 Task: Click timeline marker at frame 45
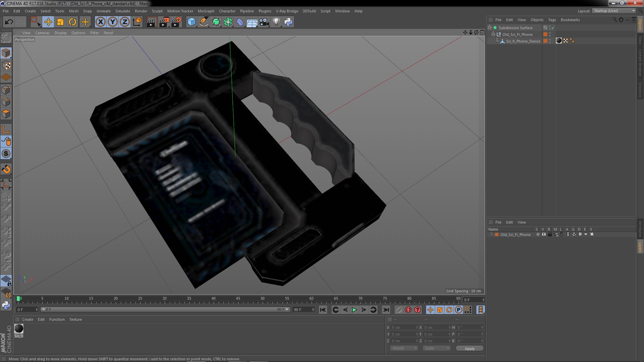pyautogui.click(x=238, y=299)
